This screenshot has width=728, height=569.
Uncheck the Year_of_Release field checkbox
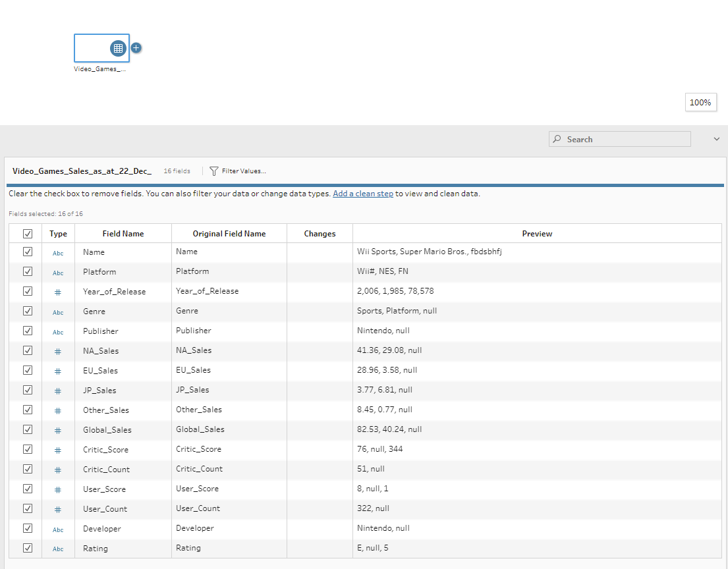28,291
